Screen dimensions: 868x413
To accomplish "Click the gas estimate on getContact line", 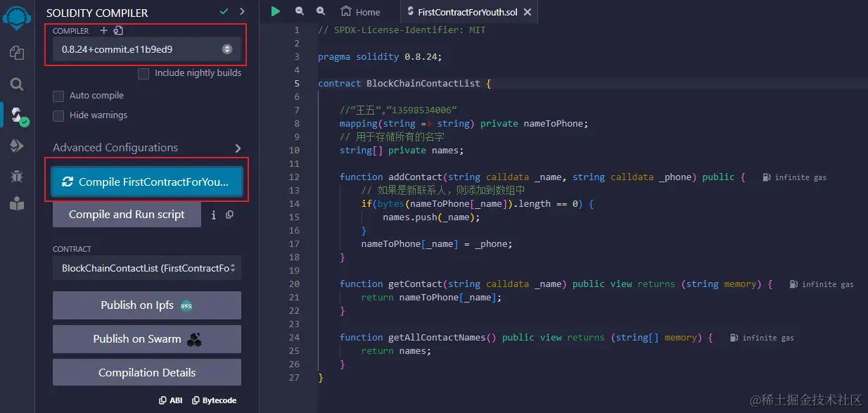I will point(822,284).
